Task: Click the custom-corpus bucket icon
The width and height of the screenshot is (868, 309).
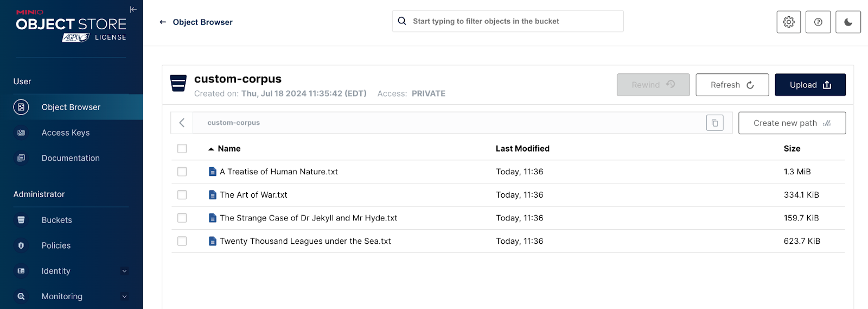Action: tap(178, 84)
